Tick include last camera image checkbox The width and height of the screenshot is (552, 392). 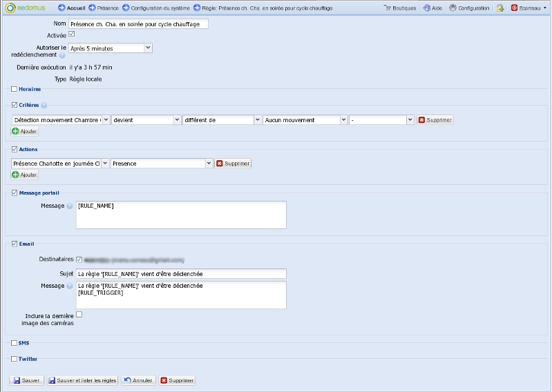click(79, 314)
